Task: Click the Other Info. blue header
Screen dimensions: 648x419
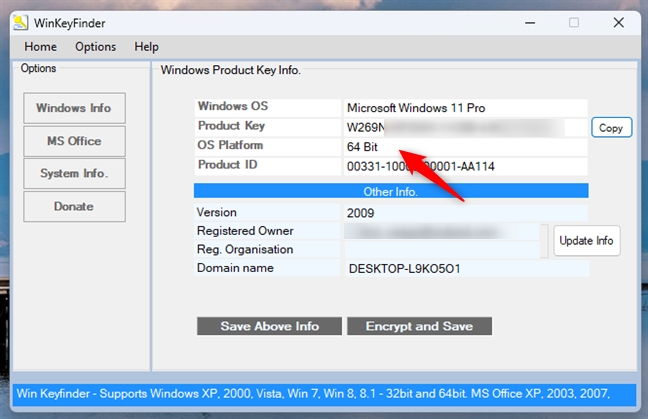Action: point(391,191)
